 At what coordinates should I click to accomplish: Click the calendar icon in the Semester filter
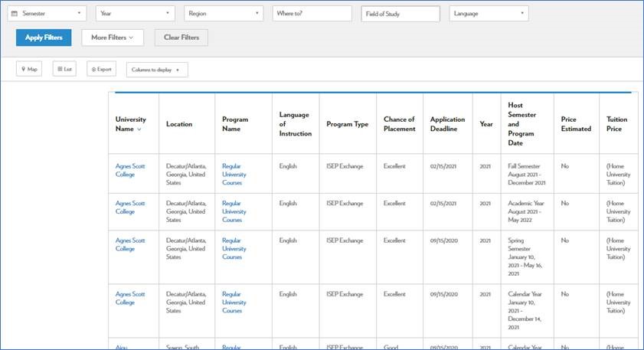(x=15, y=14)
